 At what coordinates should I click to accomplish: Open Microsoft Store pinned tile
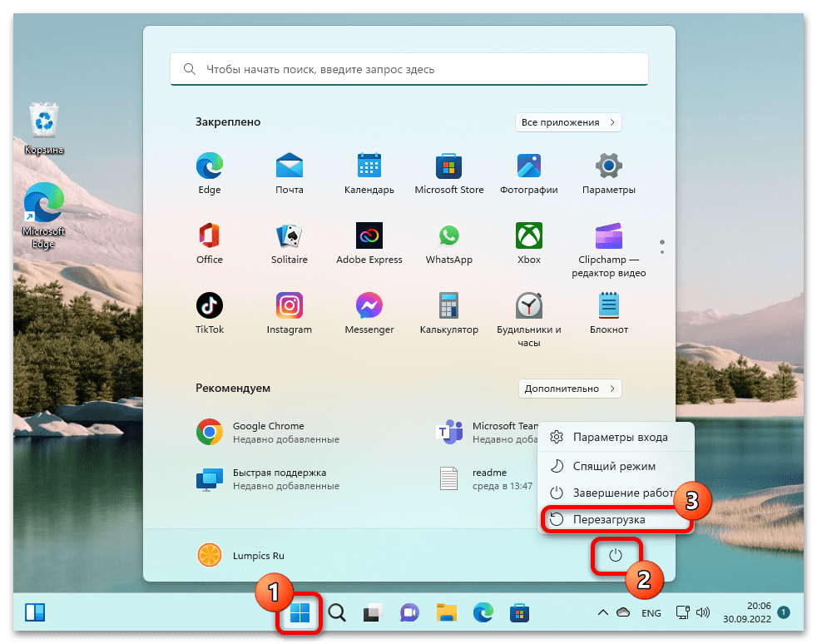click(x=449, y=174)
